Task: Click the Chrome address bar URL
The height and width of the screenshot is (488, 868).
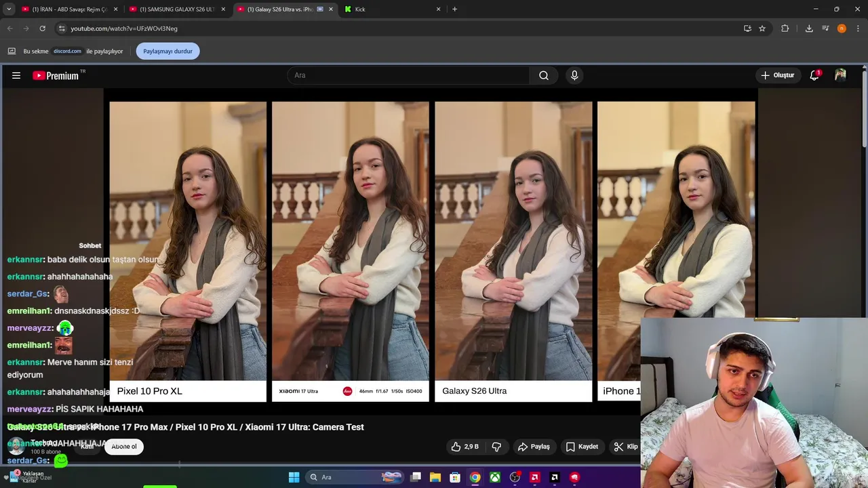Action: tap(124, 28)
